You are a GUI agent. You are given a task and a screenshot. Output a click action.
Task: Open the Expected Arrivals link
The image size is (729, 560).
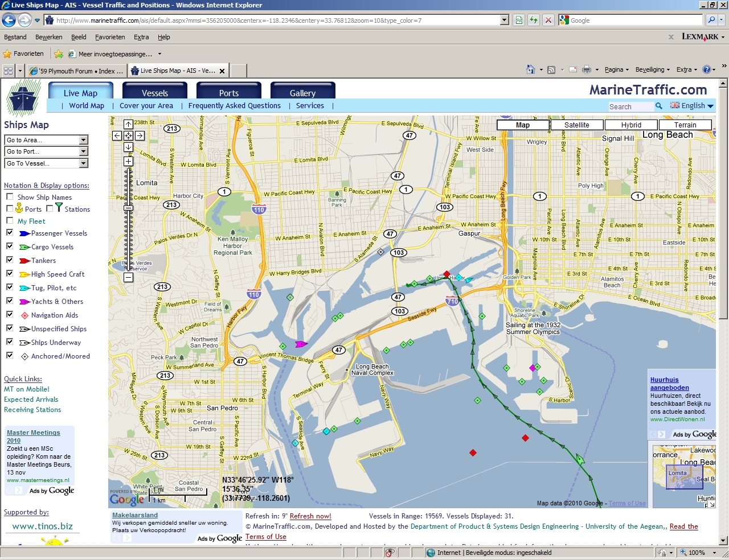[31, 400]
